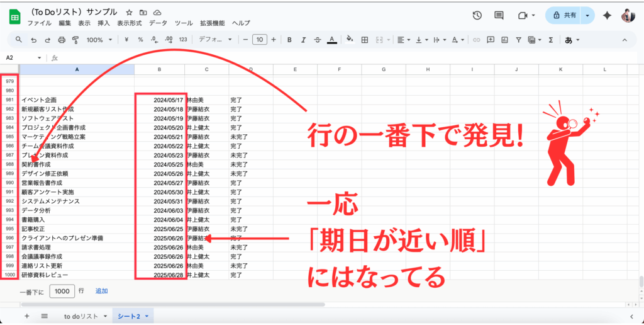
Task: Open the シート2 tab dropdown arrow
Action: click(147, 316)
